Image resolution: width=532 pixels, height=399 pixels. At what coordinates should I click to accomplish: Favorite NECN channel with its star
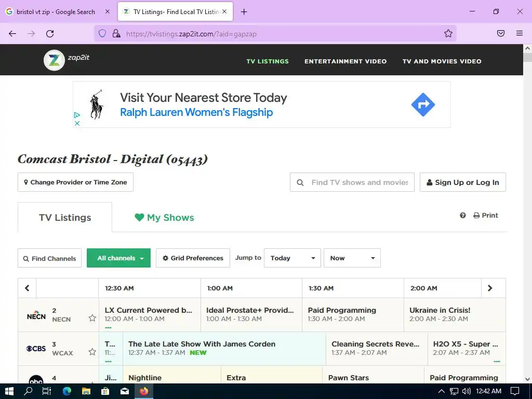pyautogui.click(x=92, y=318)
